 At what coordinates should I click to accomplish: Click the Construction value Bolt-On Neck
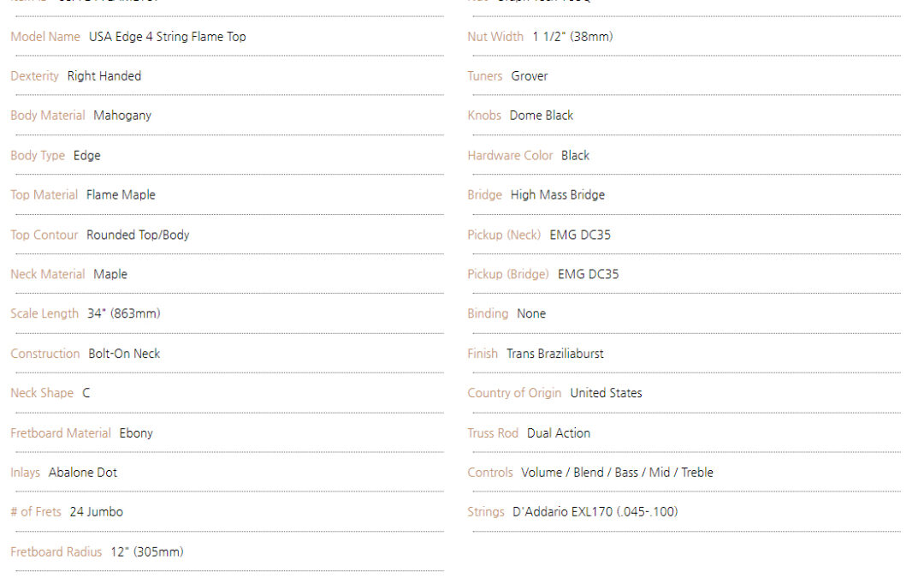pos(124,354)
